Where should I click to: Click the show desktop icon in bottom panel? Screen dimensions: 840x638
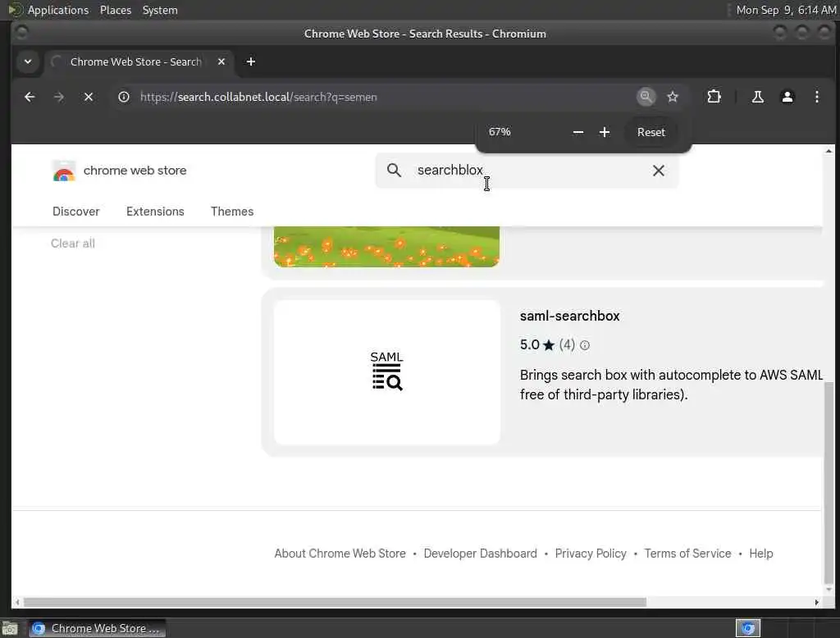coord(10,628)
